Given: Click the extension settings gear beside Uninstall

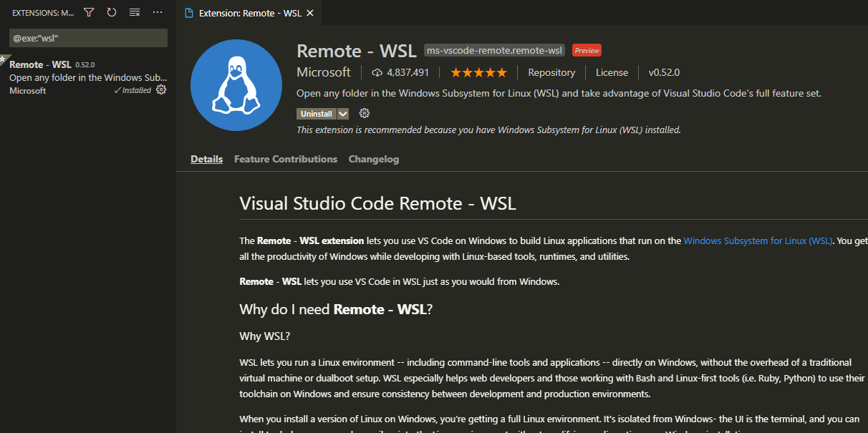Looking at the screenshot, I should coord(364,113).
